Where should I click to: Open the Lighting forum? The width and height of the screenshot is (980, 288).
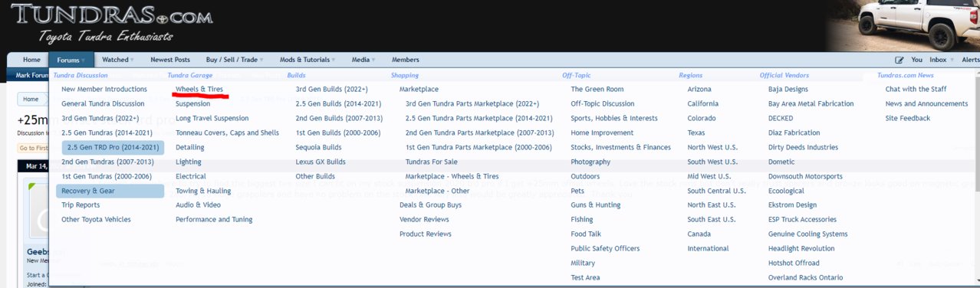189,162
